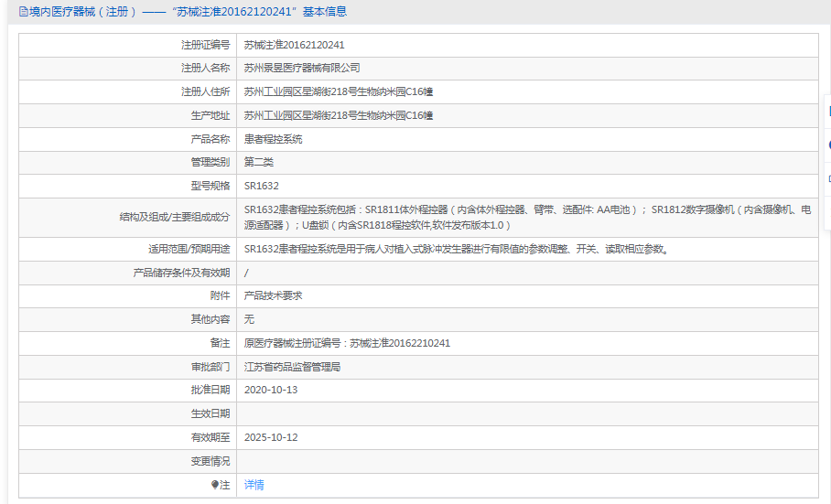Select the composition text starting SR1632患者程控系统包括
The width and height of the screenshot is (831, 504).
click(527, 217)
